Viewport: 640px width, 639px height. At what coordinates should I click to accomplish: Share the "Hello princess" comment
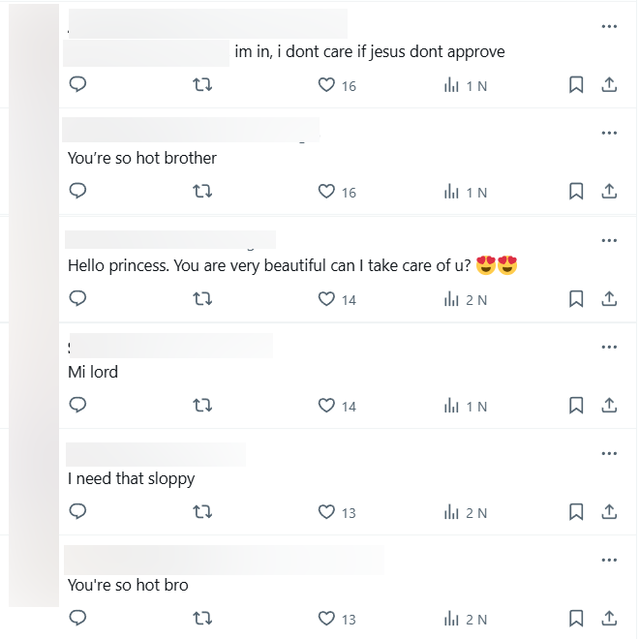click(609, 298)
